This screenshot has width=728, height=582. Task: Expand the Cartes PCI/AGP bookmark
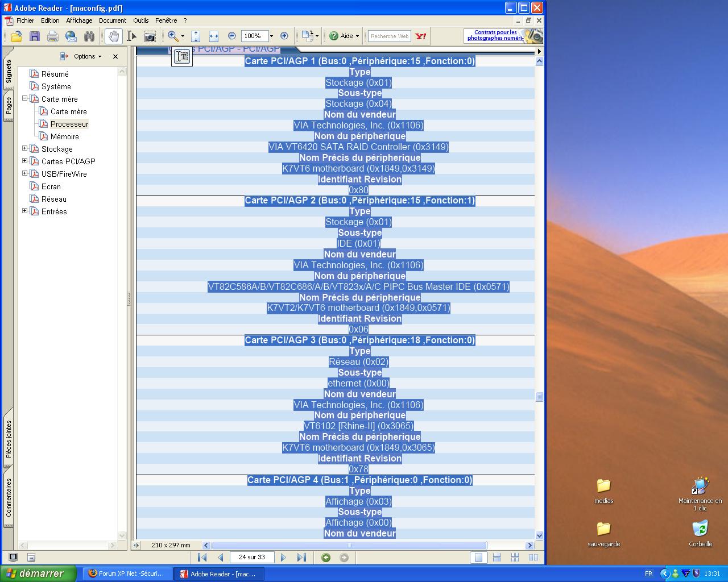click(x=24, y=161)
